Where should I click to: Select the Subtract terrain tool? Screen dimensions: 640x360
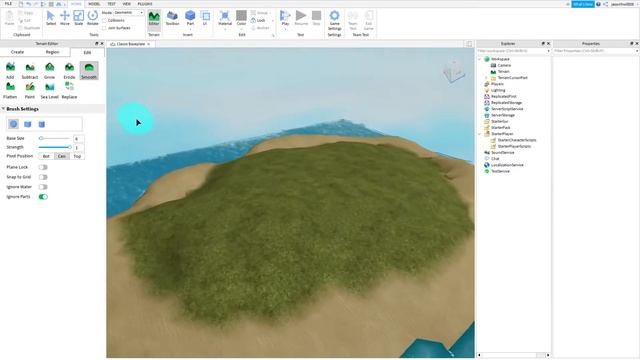(30, 70)
